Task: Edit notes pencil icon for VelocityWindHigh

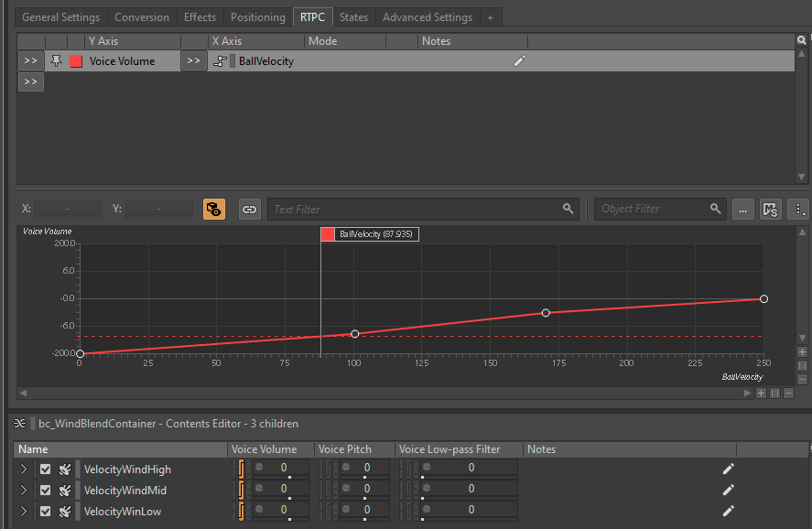Action: (729, 469)
